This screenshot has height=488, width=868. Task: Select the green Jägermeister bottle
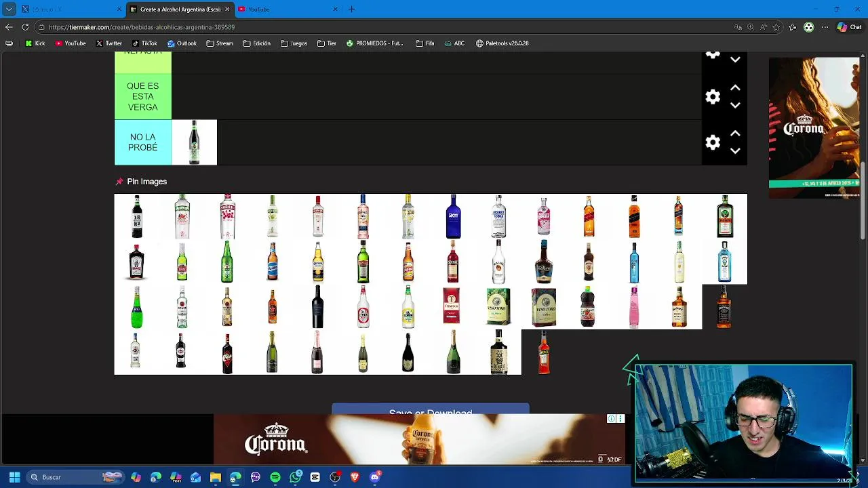pyautogui.click(x=724, y=216)
